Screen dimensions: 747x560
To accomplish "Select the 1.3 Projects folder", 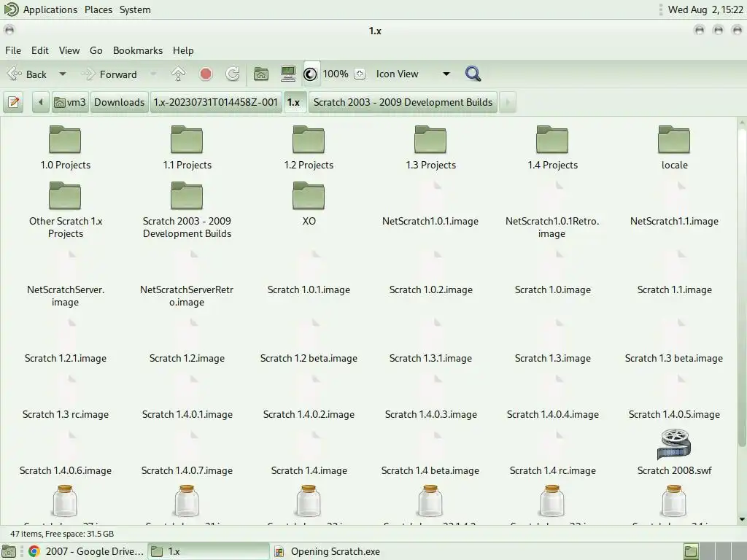I will pyautogui.click(x=430, y=139).
